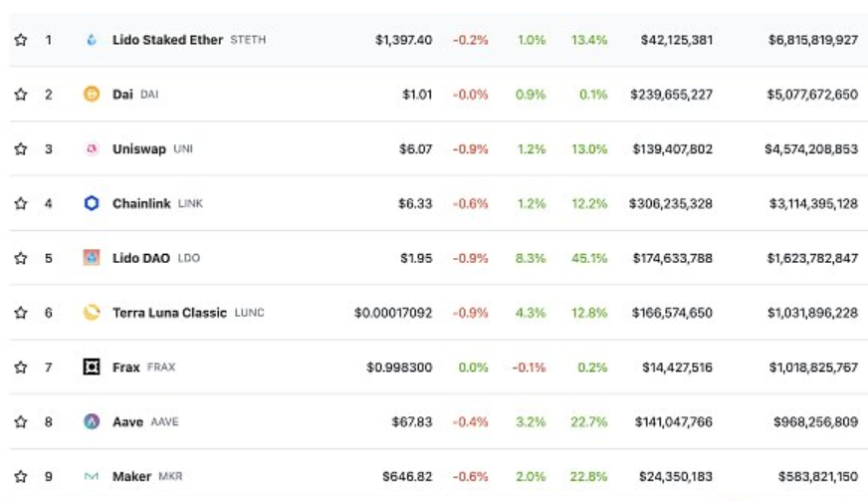Click the market cap $4,574,208,853
The image size is (868, 501).
coord(811,149)
